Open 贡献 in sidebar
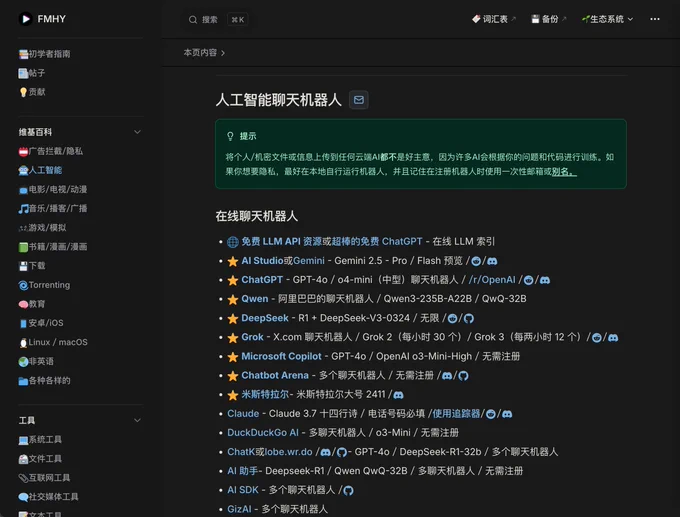Screen dimensions: 680x517 click(32, 92)
